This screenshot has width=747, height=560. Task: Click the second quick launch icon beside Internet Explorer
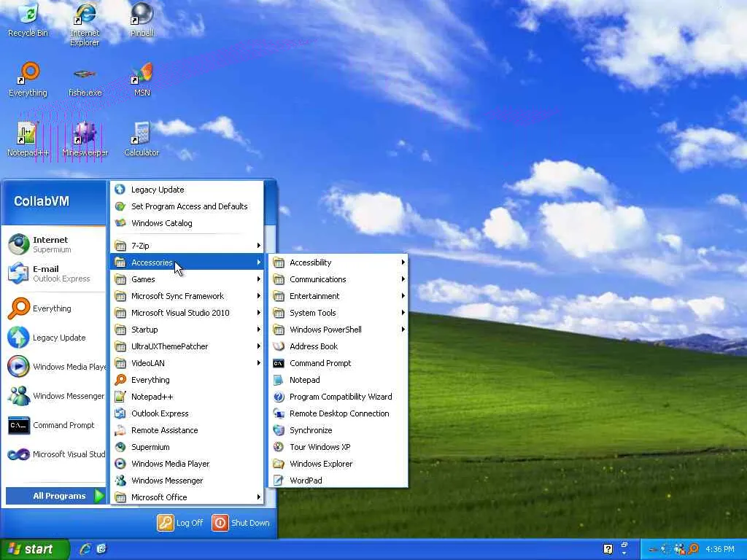(x=101, y=548)
